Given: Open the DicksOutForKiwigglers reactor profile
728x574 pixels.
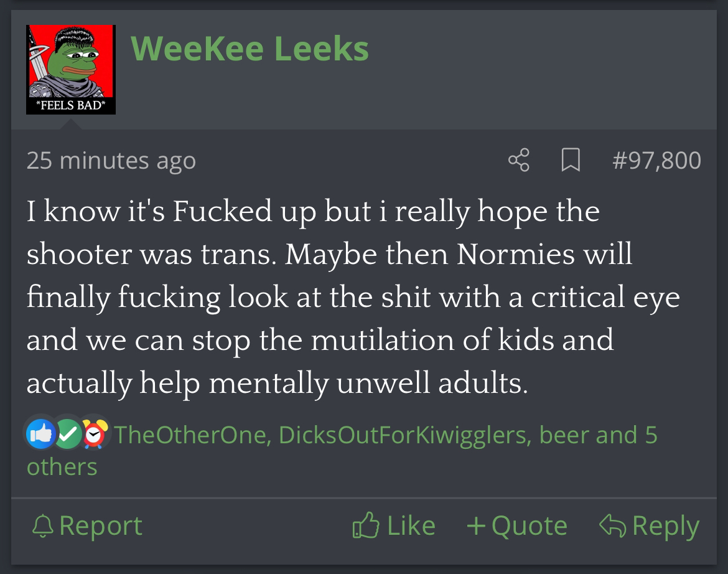Looking at the screenshot, I should click(403, 435).
